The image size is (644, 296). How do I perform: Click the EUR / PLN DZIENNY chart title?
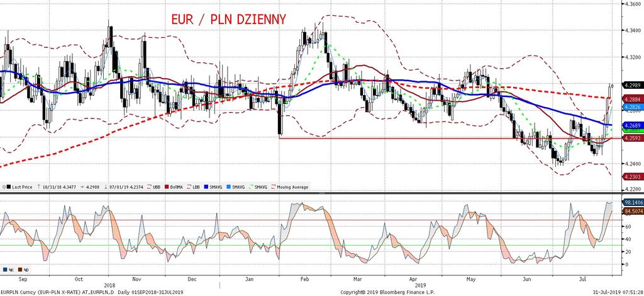click(x=228, y=20)
